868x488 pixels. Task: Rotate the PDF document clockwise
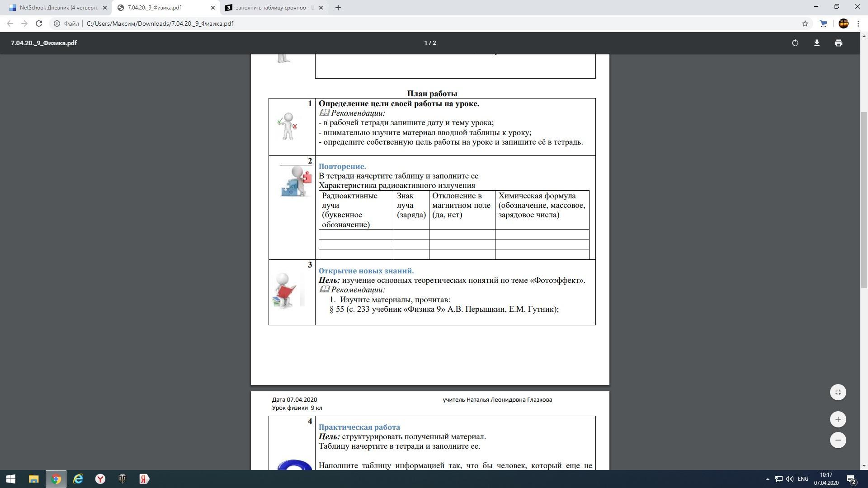pos(795,43)
